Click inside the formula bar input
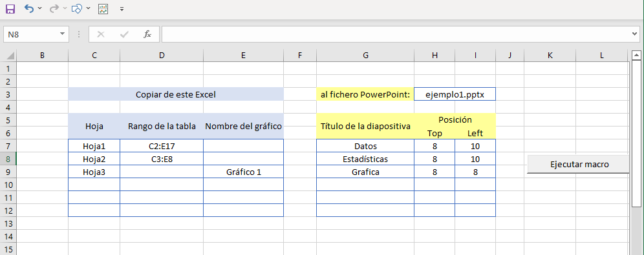Image resolution: width=644 pixels, height=255 pixels. (396, 34)
